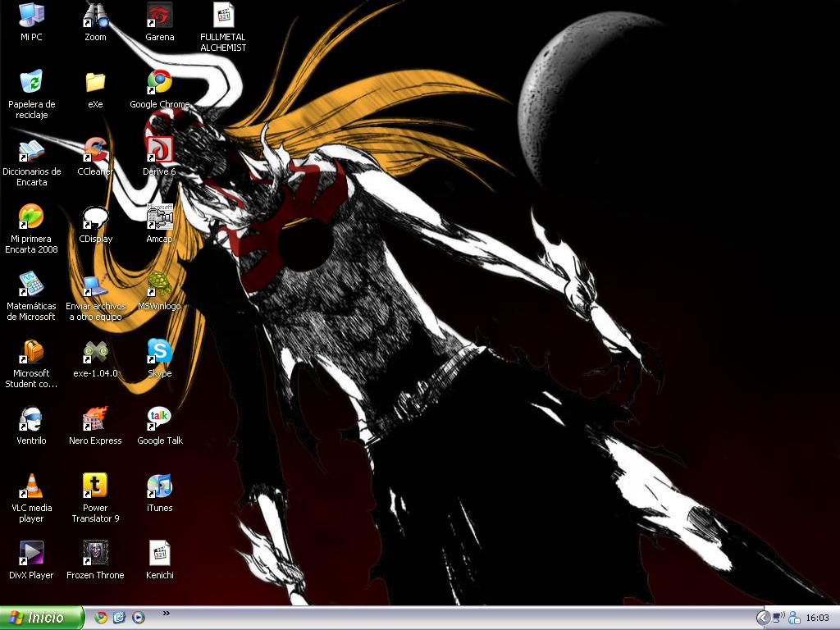Open Google Talk shortcut
Image resolution: width=840 pixels, height=630 pixels.
coord(160,418)
